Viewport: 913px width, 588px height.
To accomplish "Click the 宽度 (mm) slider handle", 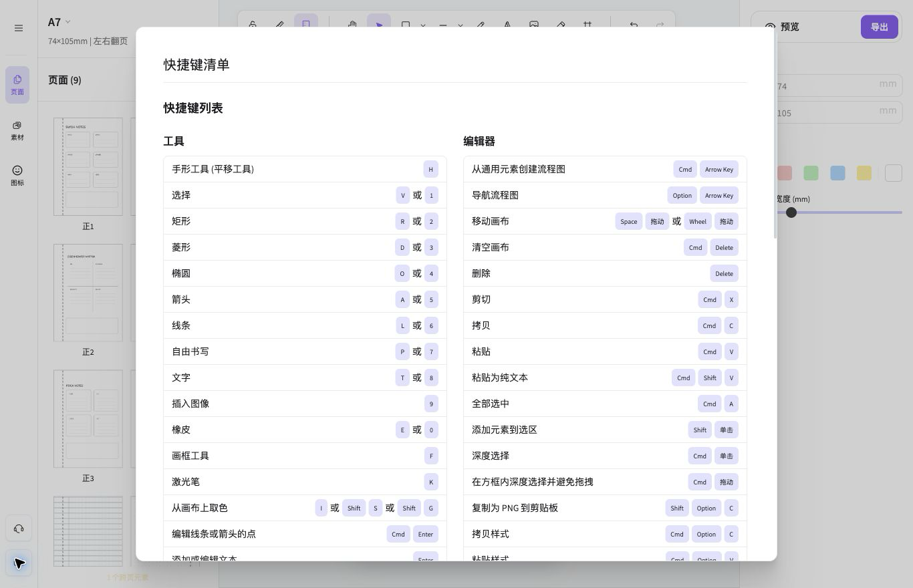I will pos(791,212).
